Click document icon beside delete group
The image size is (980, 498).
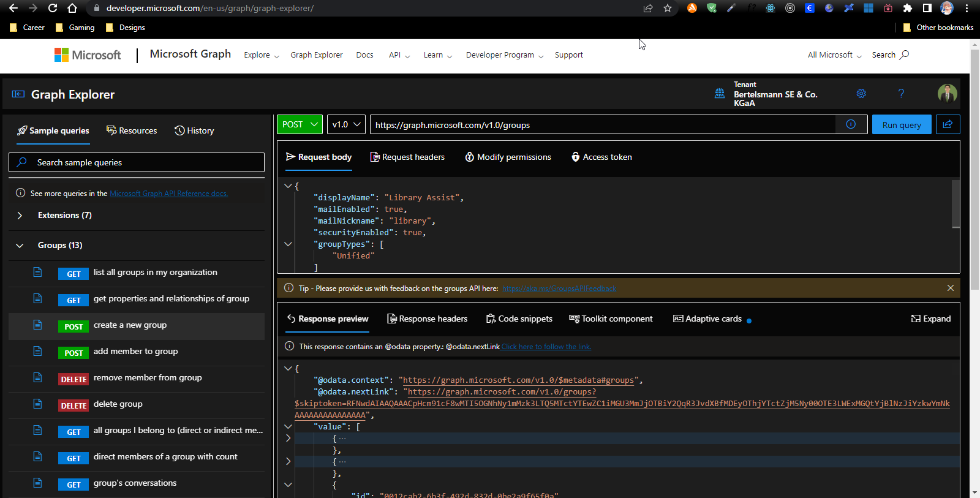(x=37, y=404)
